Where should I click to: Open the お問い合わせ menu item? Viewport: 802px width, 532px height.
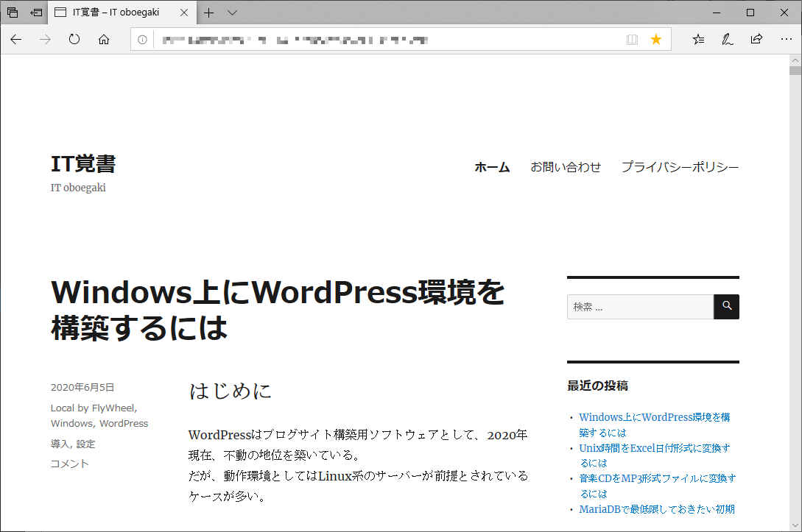point(566,167)
